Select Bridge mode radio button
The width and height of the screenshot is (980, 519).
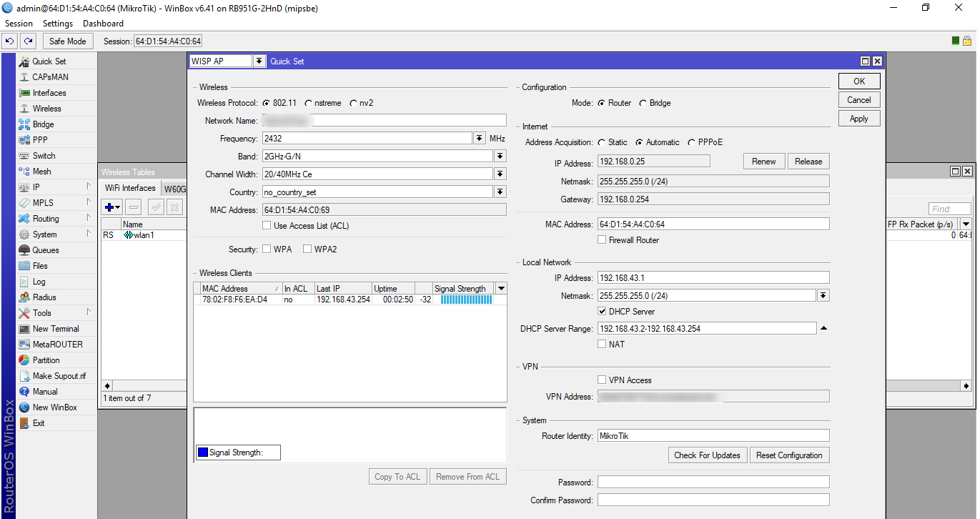643,104
